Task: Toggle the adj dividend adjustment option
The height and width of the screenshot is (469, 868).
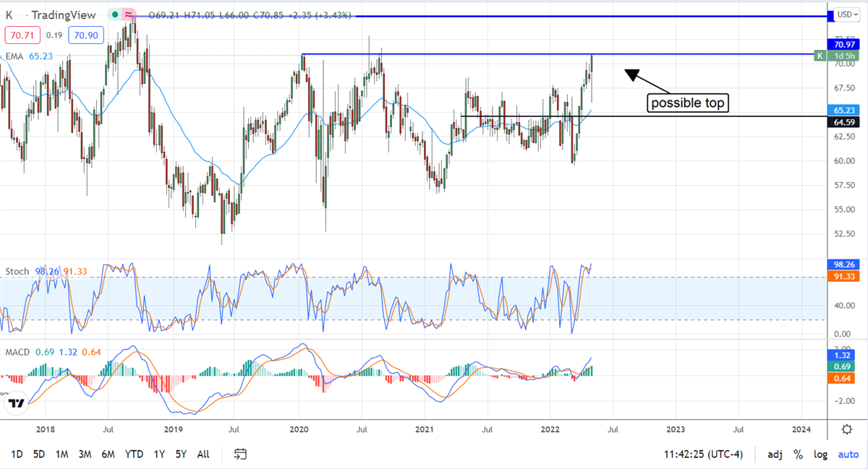Action: (x=775, y=455)
